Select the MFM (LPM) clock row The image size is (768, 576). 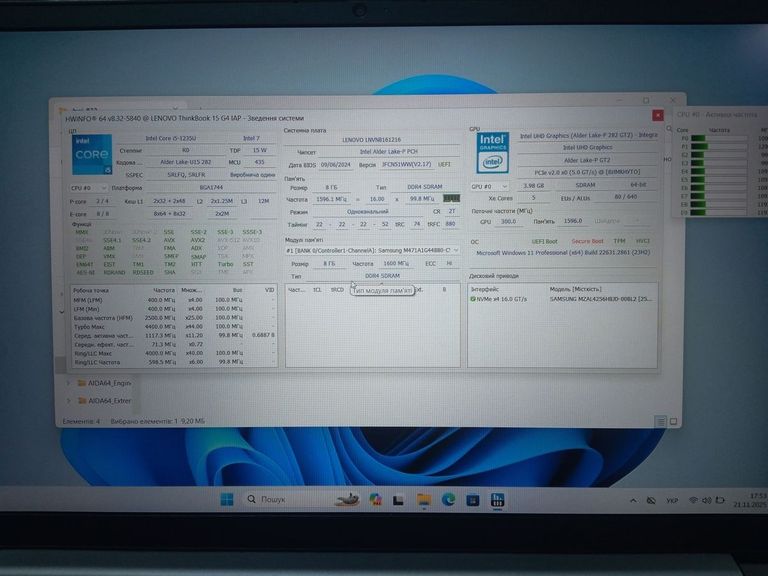click(174, 300)
